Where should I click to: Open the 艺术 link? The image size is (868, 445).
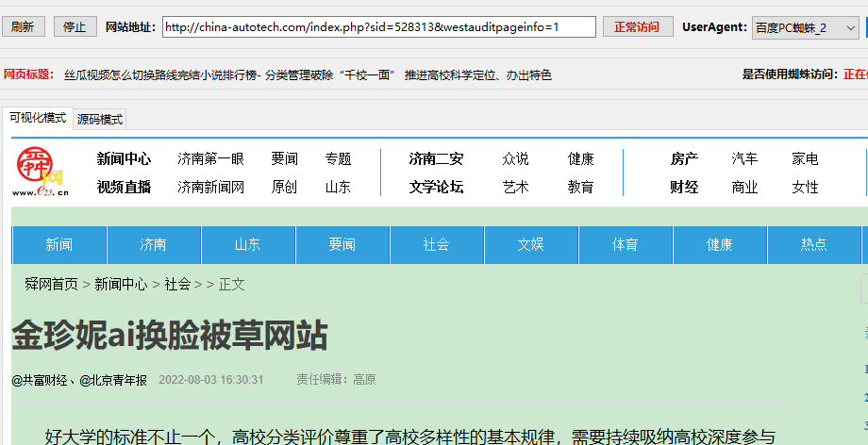tap(515, 187)
